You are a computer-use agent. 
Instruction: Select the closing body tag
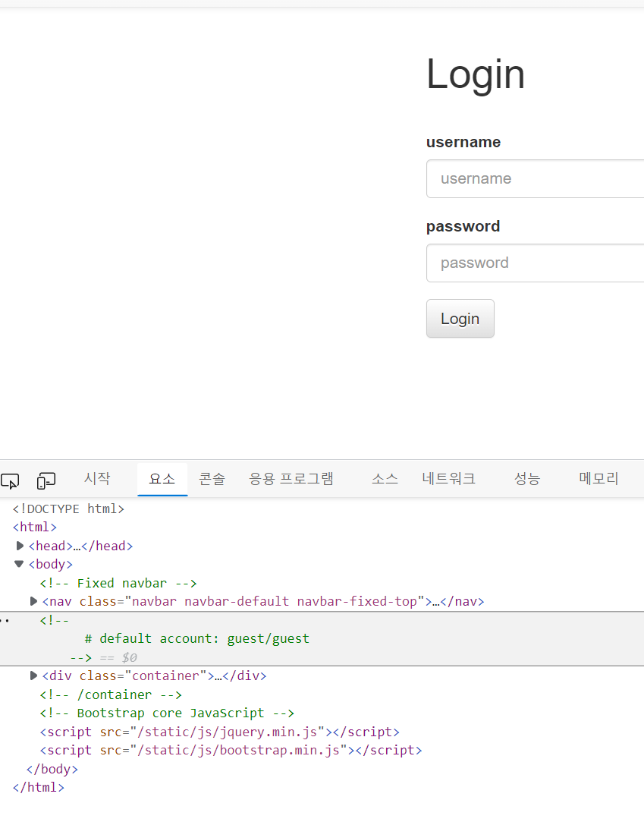[52, 769]
